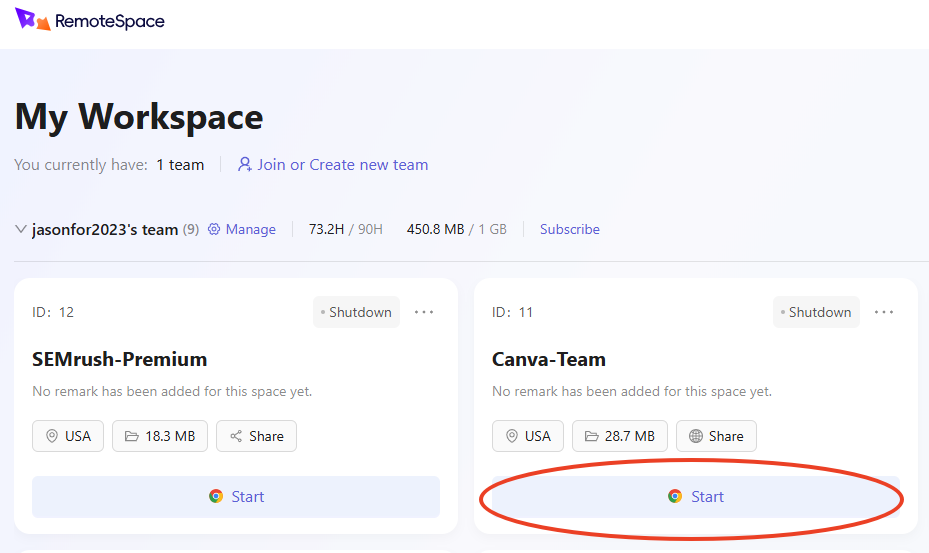Image resolution: width=929 pixels, height=553 pixels.
Task: Click the Canva-Team space title
Action: [x=549, y=359]
